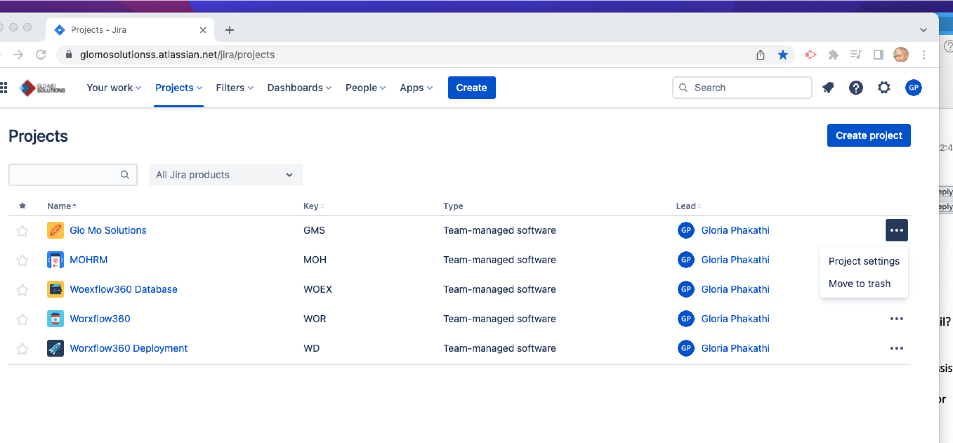Open the Chrome profile picture

[901, 55]
